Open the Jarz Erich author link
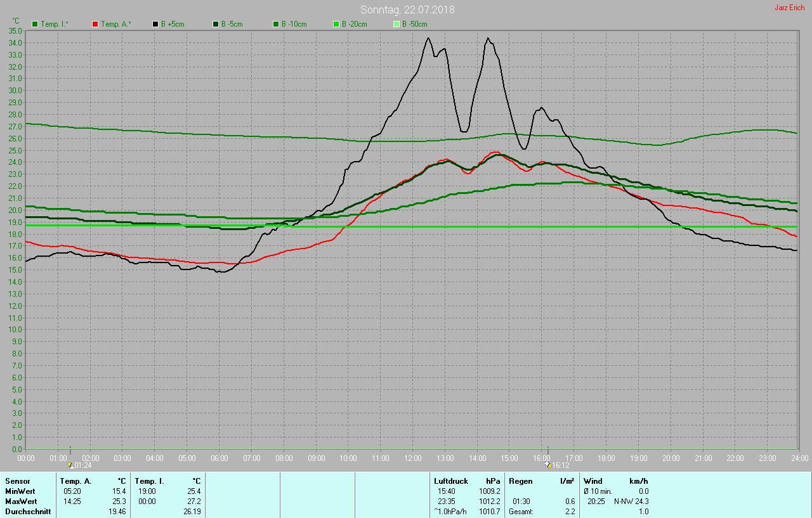 [789, 8]
